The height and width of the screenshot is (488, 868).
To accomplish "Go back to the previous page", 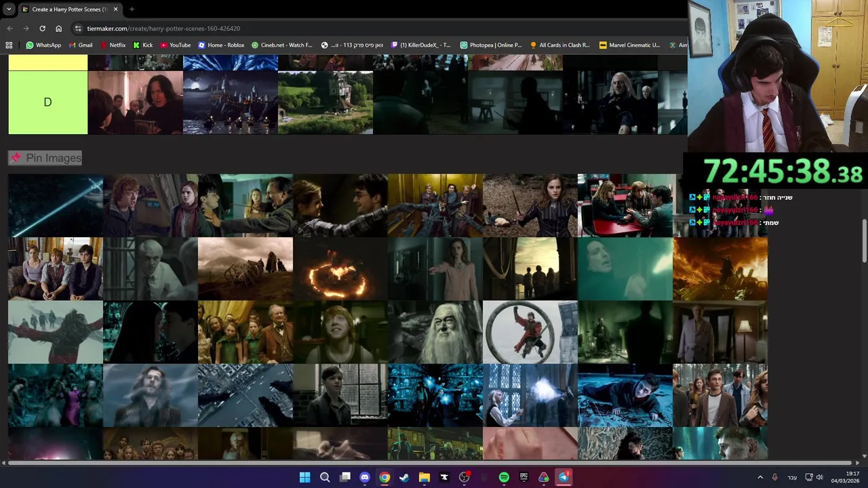I will [x=9, y=28].
